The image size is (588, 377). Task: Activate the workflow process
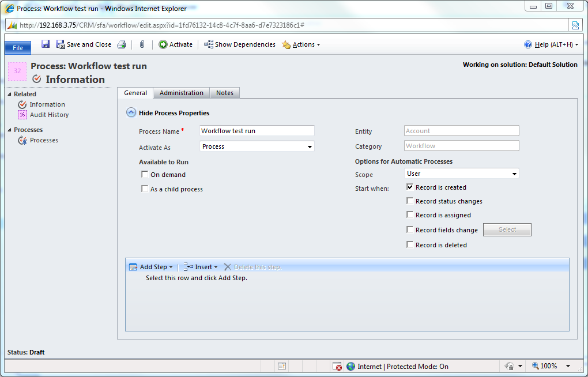tap(175, 44)
